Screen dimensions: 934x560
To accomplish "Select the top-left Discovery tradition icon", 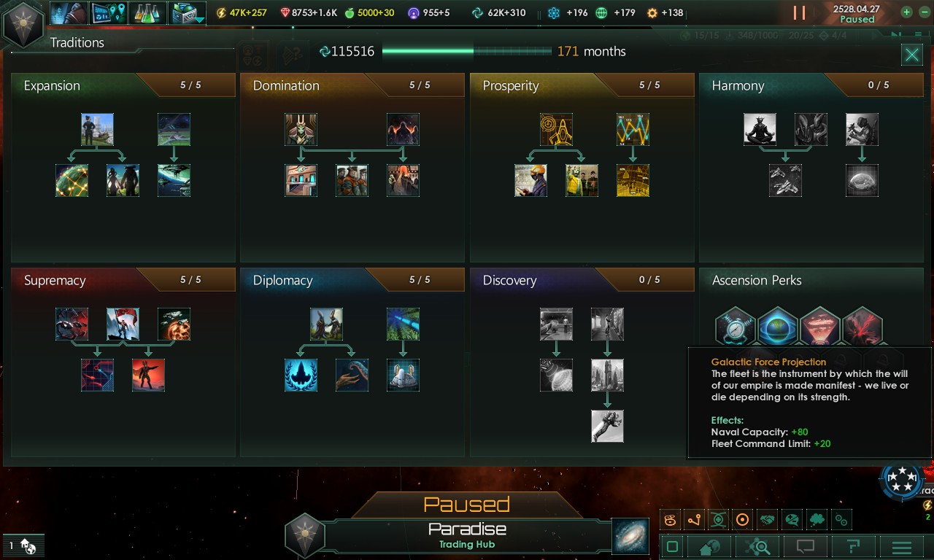I will [556, 324].
